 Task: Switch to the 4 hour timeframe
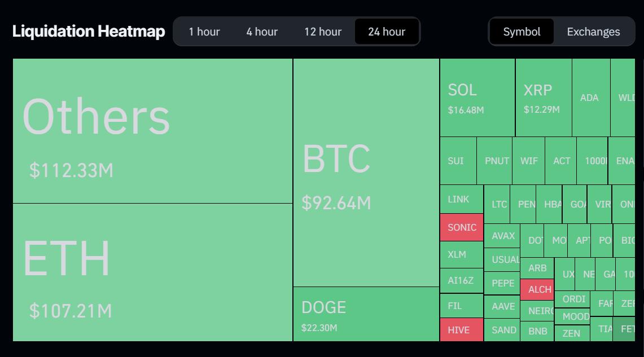(261, 32)
